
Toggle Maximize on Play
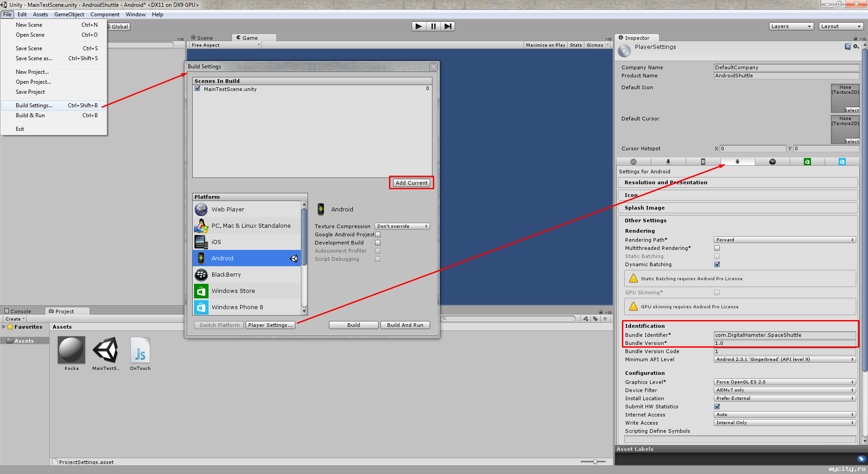545,45
